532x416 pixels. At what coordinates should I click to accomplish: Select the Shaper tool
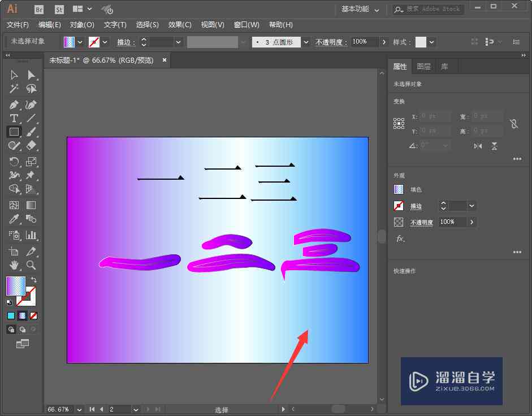[14, 146]
